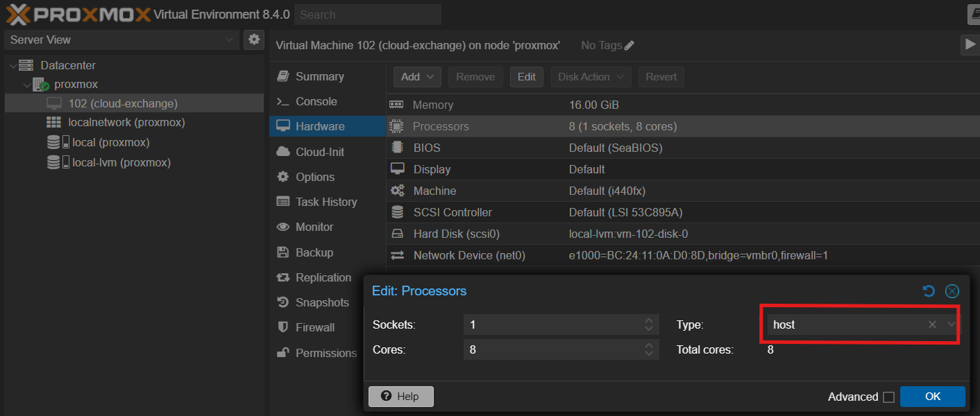Screen dimensions: 980x416
Task: Confirm with the OK button
Action: pyautogui.click(x=933, y=397)
